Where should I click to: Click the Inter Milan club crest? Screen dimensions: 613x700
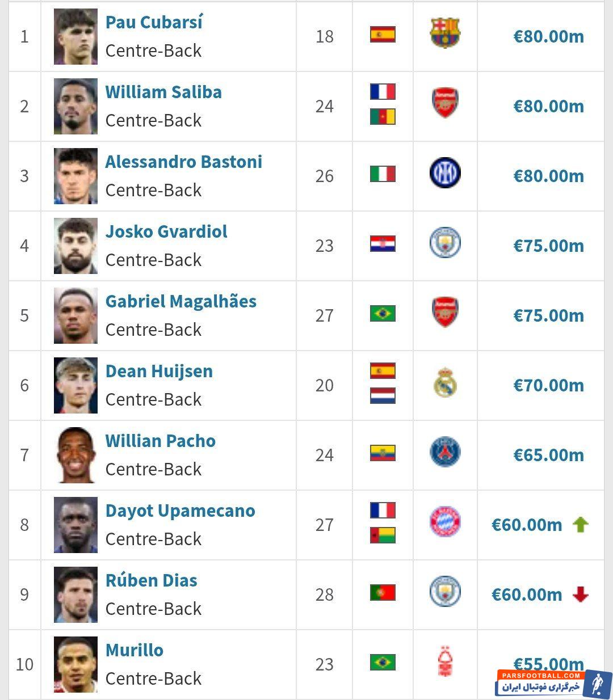(445, 174)
